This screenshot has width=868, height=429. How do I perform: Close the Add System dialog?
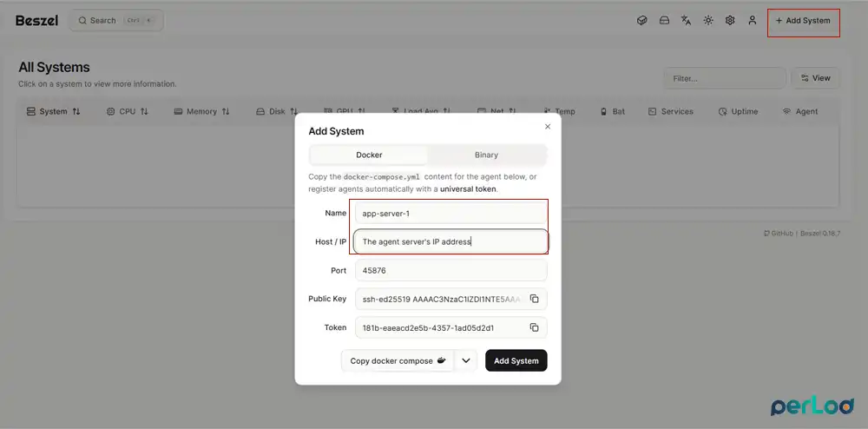click(548, 127)
